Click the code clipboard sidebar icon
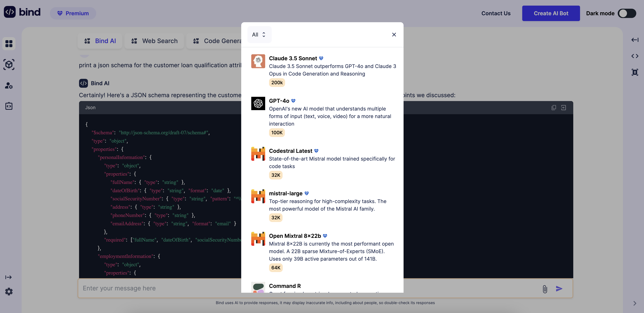This screenshot has height=313, width=644. coord(9,106)
